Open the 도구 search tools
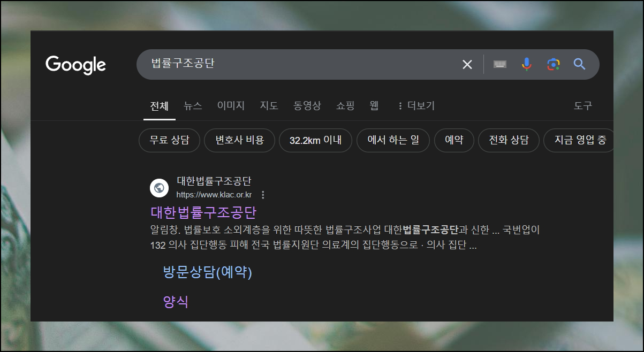644x352 pixels. pos(583,106)
